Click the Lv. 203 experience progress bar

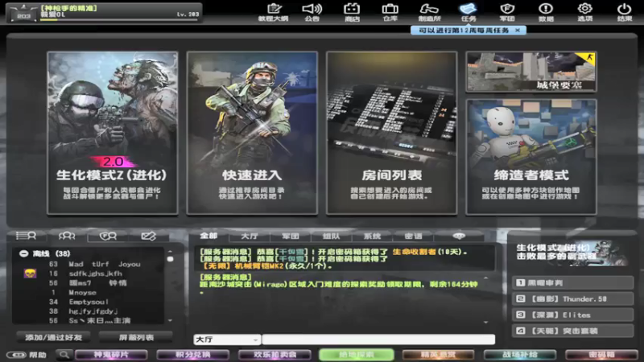click(x=119, y=20)
